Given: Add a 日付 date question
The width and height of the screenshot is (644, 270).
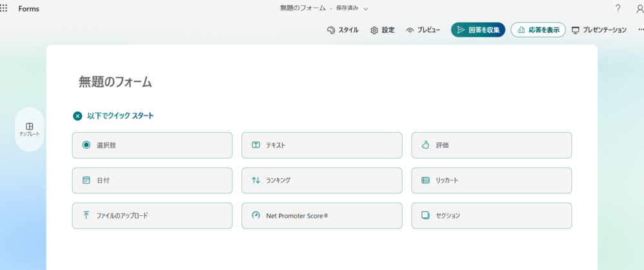Looking at the screenshot, I should (152, 180).
